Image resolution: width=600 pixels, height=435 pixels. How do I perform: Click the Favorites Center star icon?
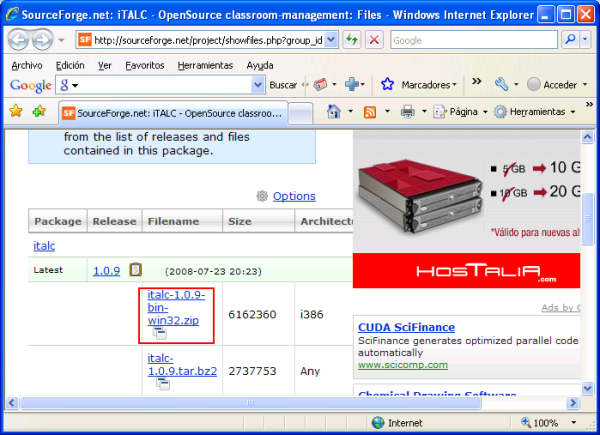(16, 111)
